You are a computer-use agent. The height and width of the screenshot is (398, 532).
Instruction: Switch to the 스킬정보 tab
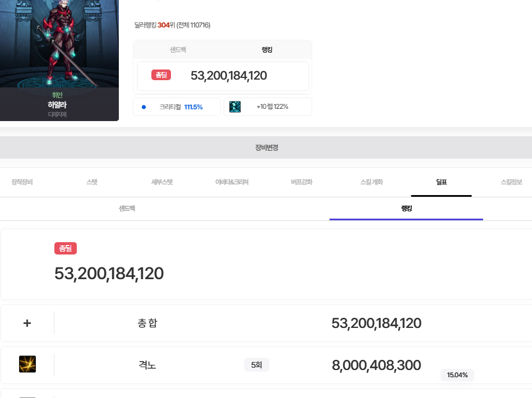[x=511, y=182]
